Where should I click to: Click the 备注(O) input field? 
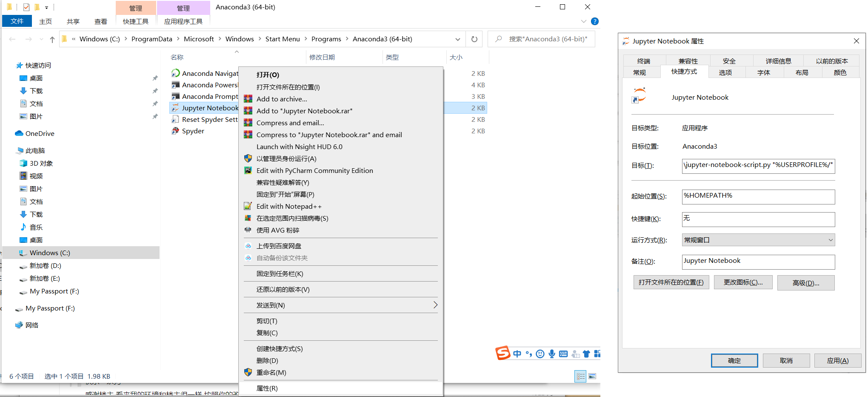[x=758, y=262]
